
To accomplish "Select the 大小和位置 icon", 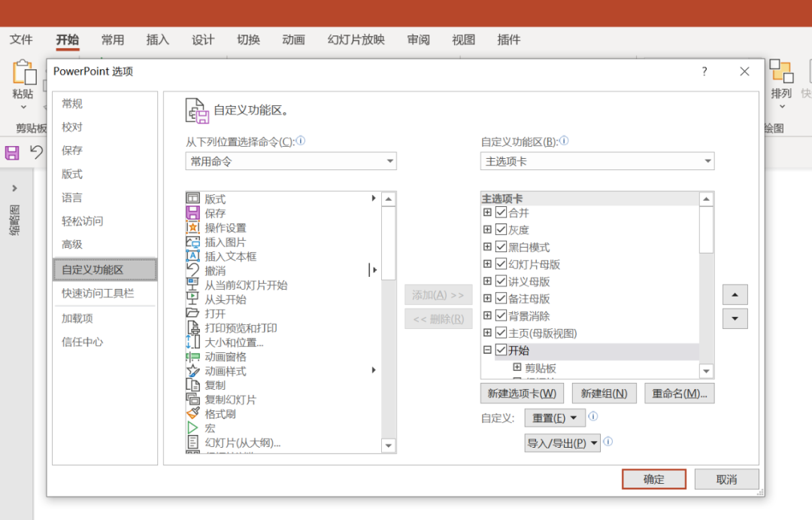I will (192, 342).
